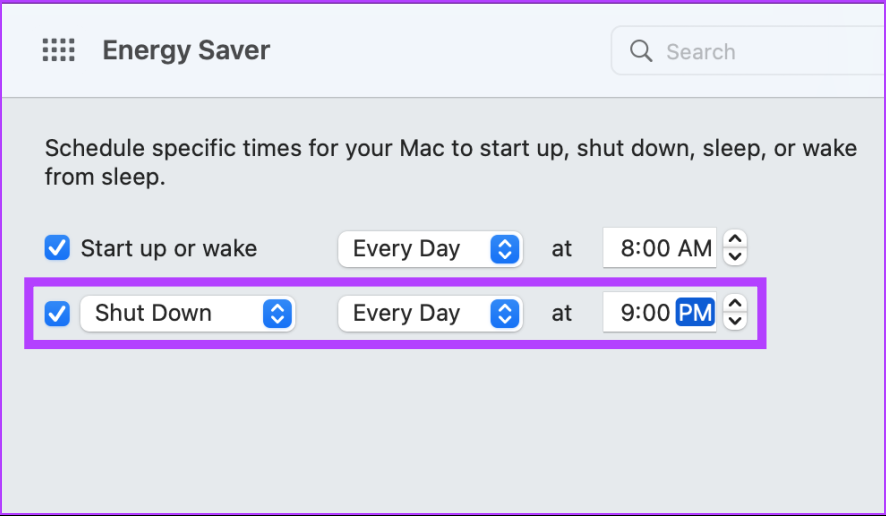This screenshot has height=516, width=886.
Task: Click into the Search field
Action: point(748,51)
